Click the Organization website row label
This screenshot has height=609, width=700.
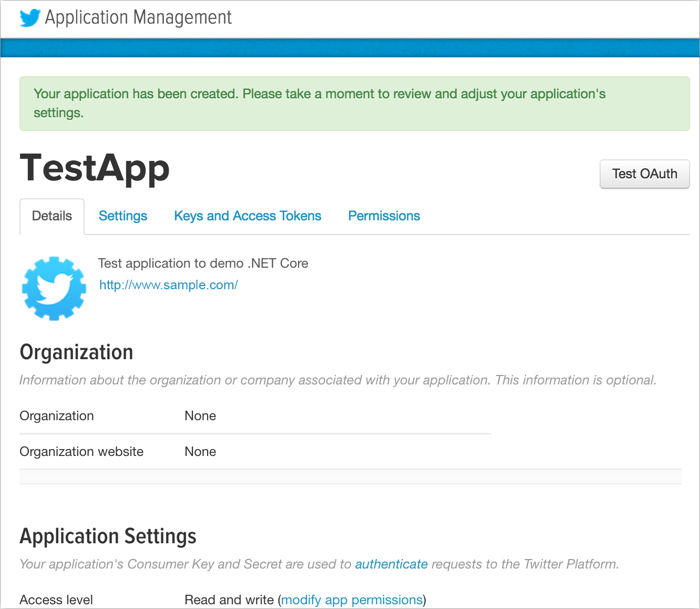pos(81,452)
